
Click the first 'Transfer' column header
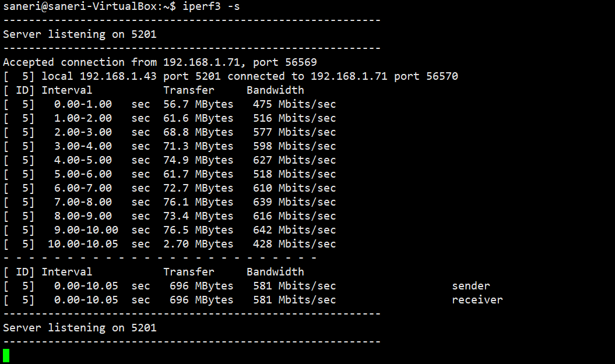click(x=189, y=90)
